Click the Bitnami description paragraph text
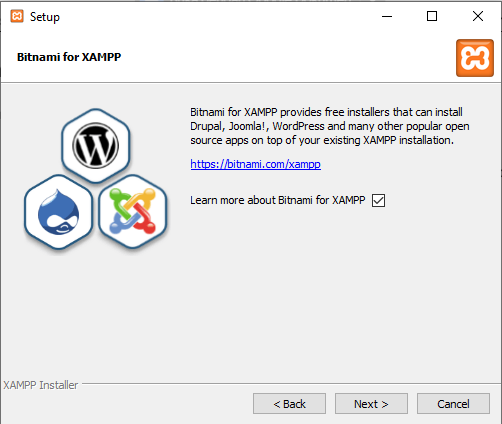 pyautogui.click(x=330, y=126)
